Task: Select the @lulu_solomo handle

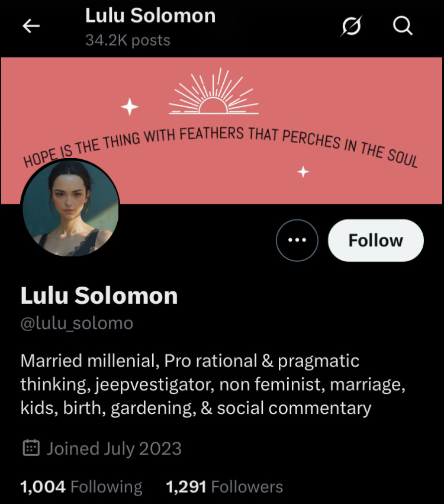Action: 77,323
